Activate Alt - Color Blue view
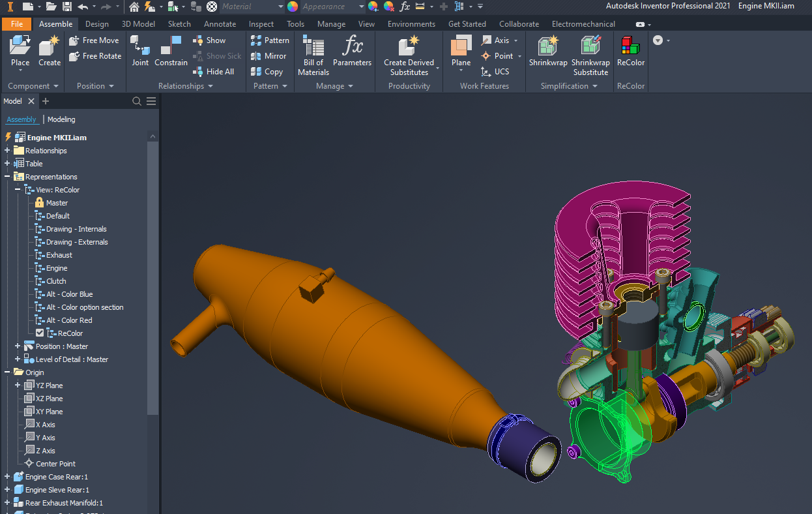The width and height of the screenshot is (812, 514). [69, 294]
